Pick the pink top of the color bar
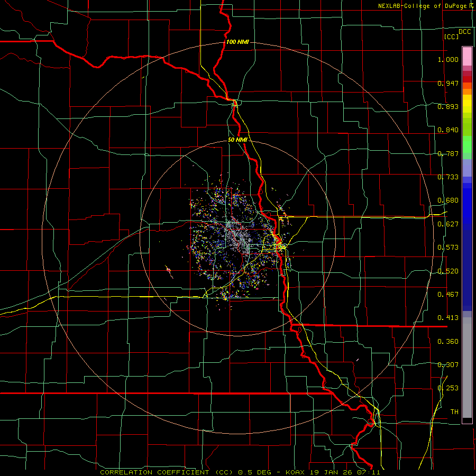476x476 pixels. click(467, 56)
